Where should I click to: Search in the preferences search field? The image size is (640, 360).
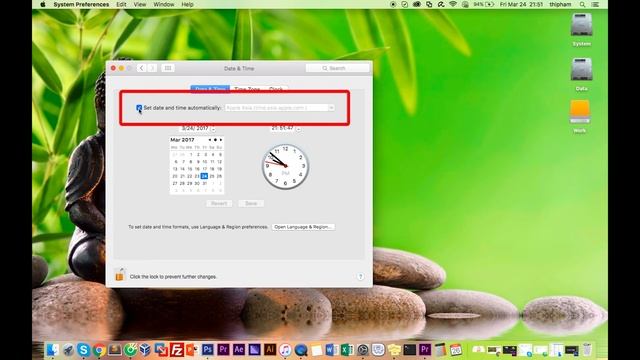[338, 68]
